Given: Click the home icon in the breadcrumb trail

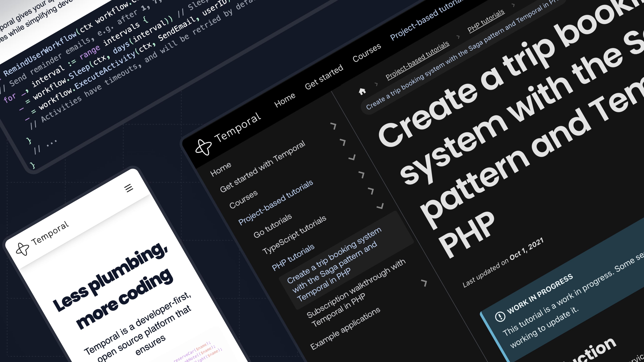Looking at the screenshot, I should 362,91.
